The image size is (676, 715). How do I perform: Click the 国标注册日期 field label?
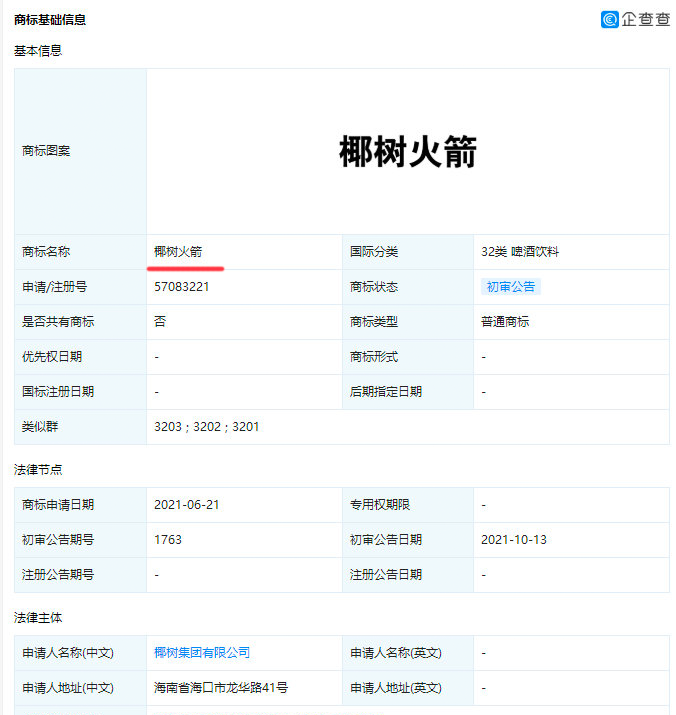[x=58, y=392]
